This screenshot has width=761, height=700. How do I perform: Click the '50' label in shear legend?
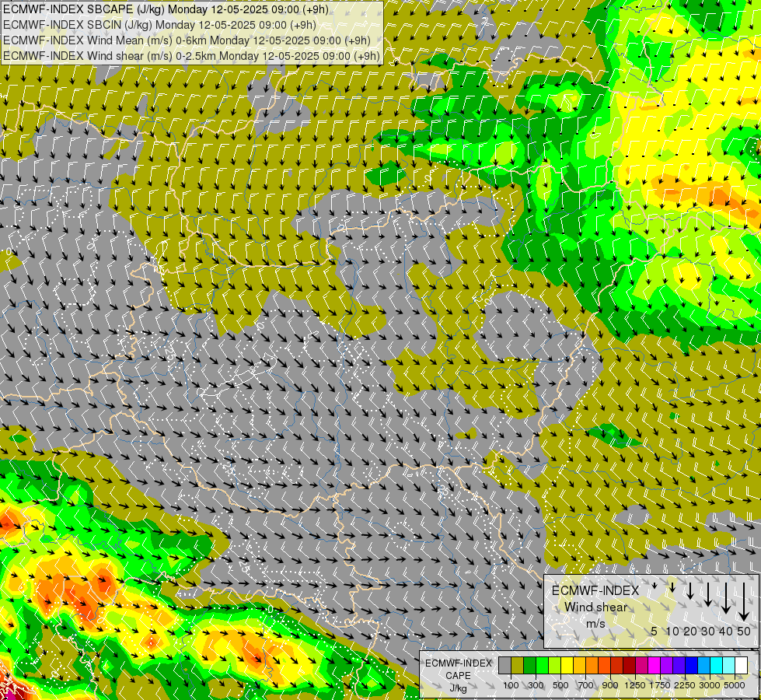(744, 631)
